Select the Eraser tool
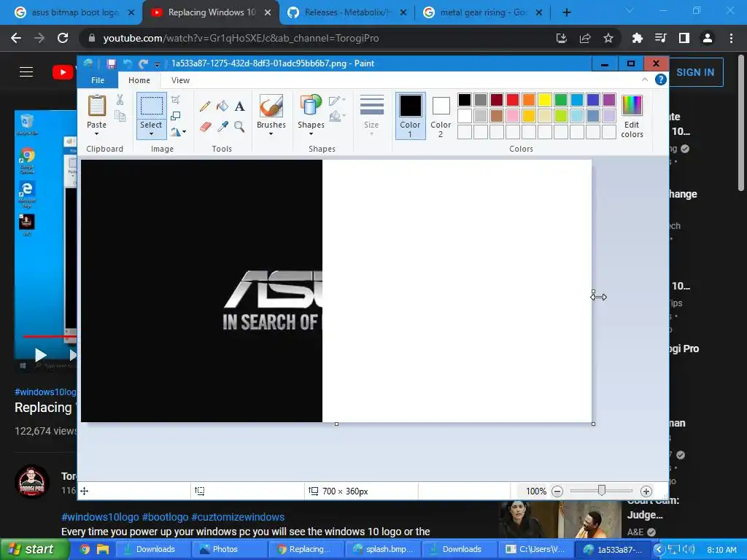The width and height of the screenshot is (747, 560). (x=205, y=127)
